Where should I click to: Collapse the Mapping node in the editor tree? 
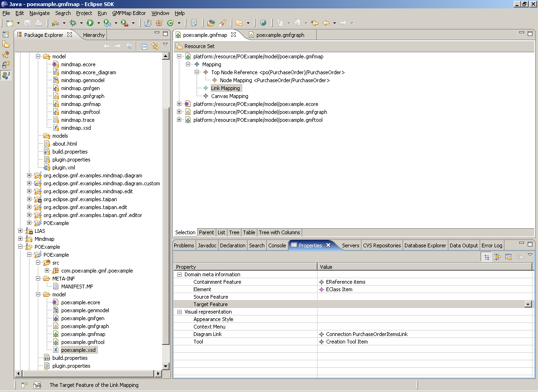(x=188, y=64)
